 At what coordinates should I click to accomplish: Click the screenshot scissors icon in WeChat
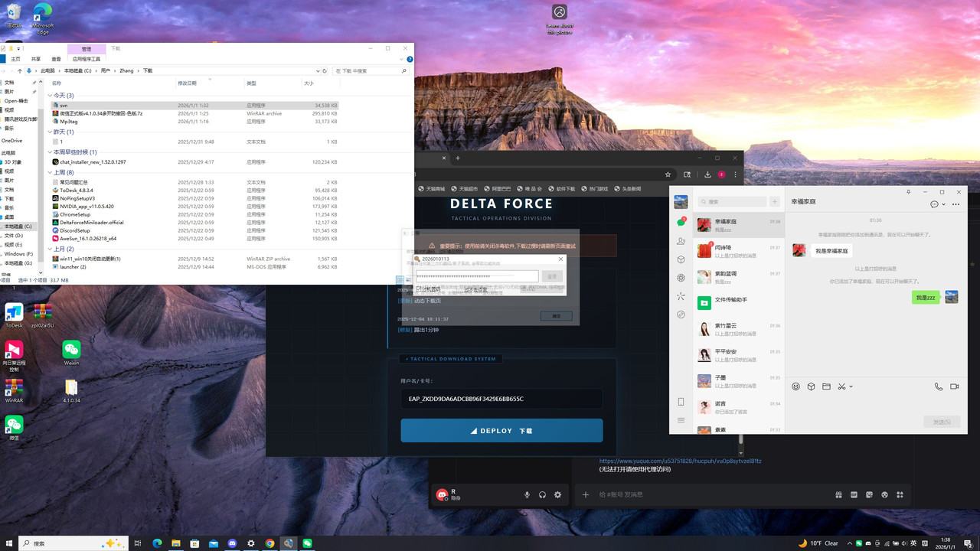(841, 386)
